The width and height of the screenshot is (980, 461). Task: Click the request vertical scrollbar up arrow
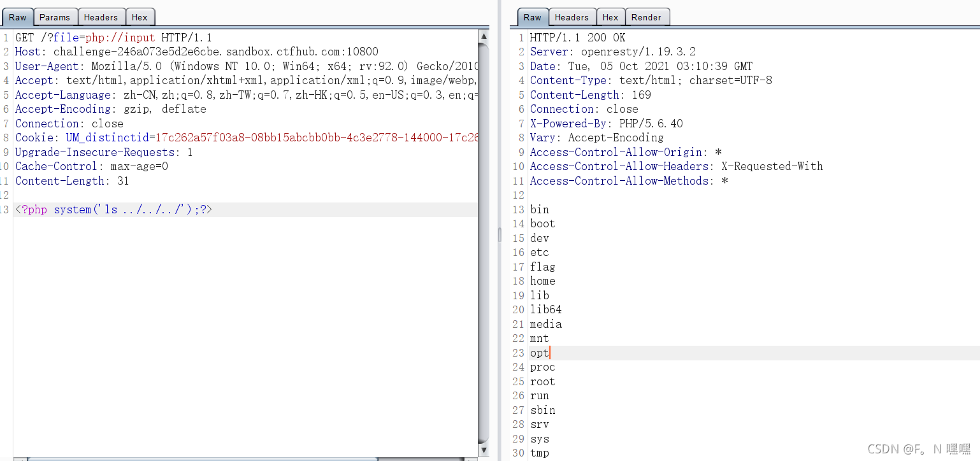(x=484, y=36)
